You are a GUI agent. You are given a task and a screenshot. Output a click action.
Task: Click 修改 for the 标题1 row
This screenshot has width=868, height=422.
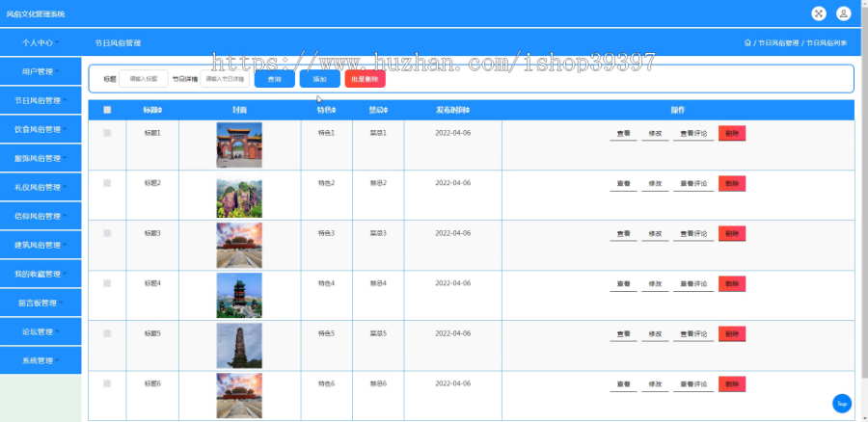655,133
